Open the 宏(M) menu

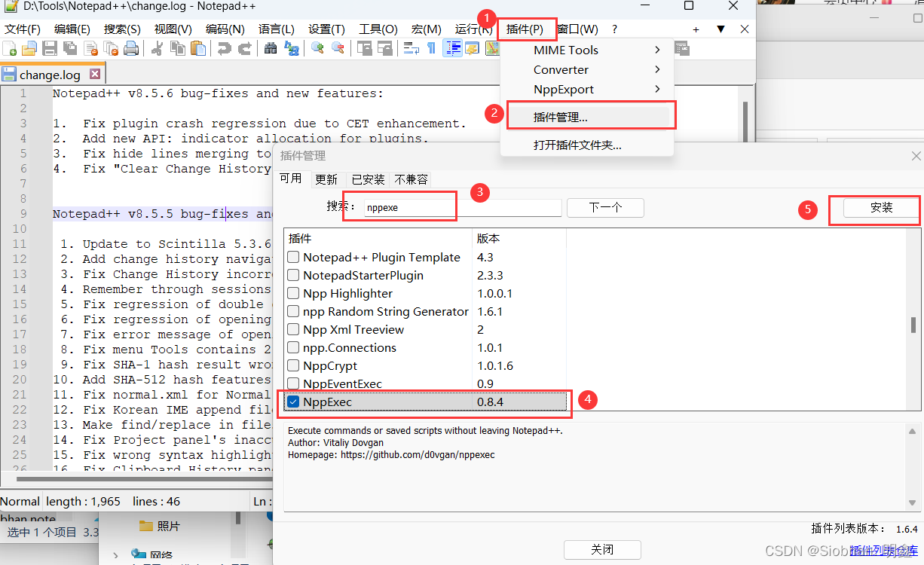427,29
